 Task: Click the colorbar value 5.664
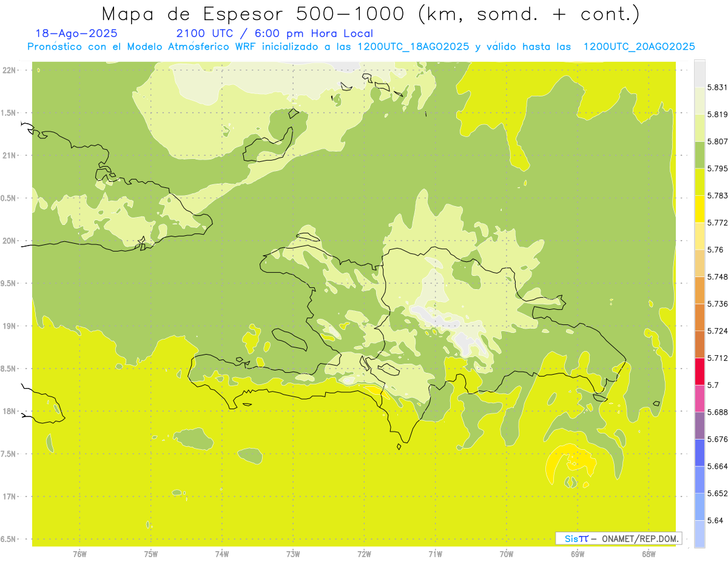pos(718,466)
